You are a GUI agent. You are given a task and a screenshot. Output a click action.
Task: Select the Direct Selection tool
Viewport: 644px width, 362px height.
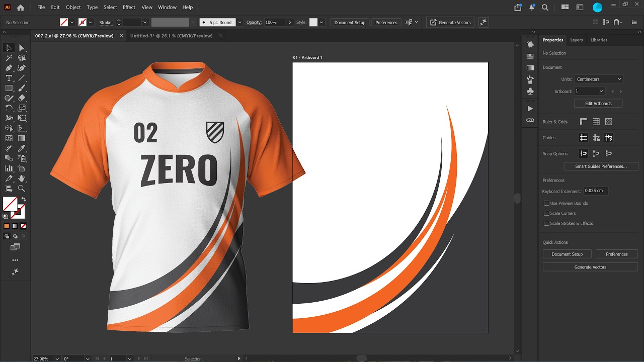pyautogui.click(x=22, y=48)
